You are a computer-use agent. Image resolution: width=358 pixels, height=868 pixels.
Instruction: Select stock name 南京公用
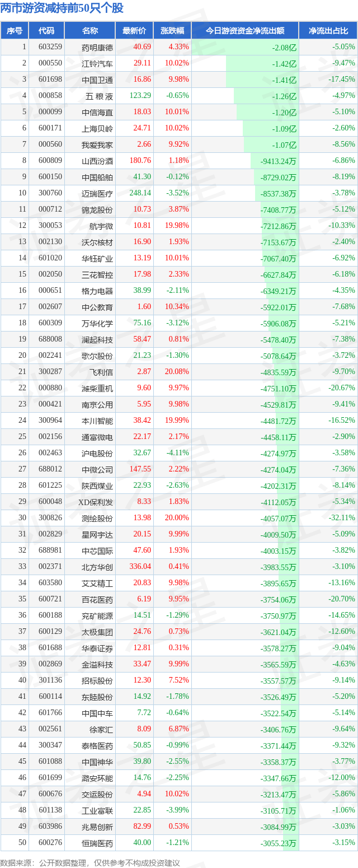(97, 404)
